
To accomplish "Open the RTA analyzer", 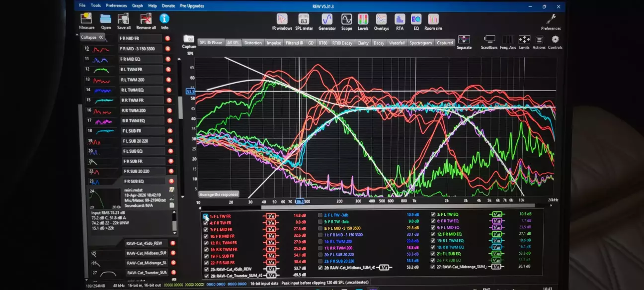I will (400, 19).
